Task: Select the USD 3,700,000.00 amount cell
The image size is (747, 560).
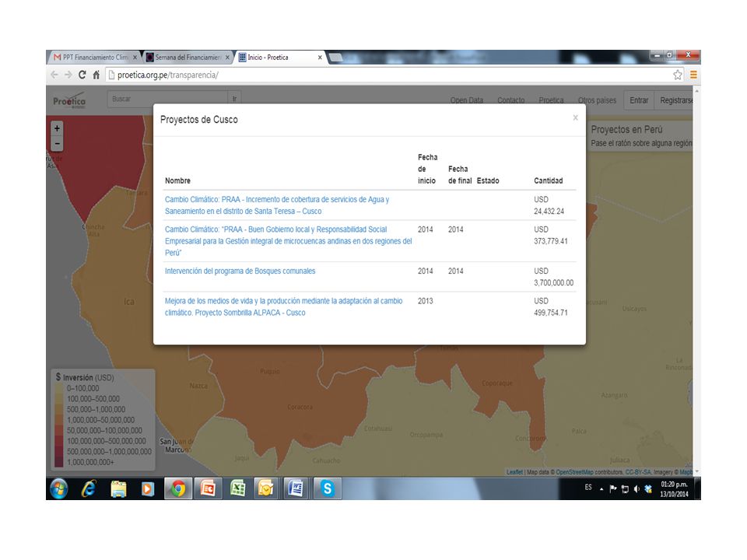Action: [x=553, y=277]
